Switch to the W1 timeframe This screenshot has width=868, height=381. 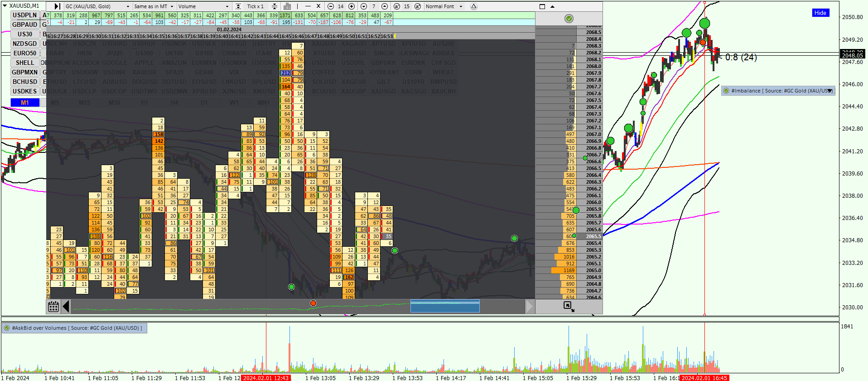tap(234, 103)
